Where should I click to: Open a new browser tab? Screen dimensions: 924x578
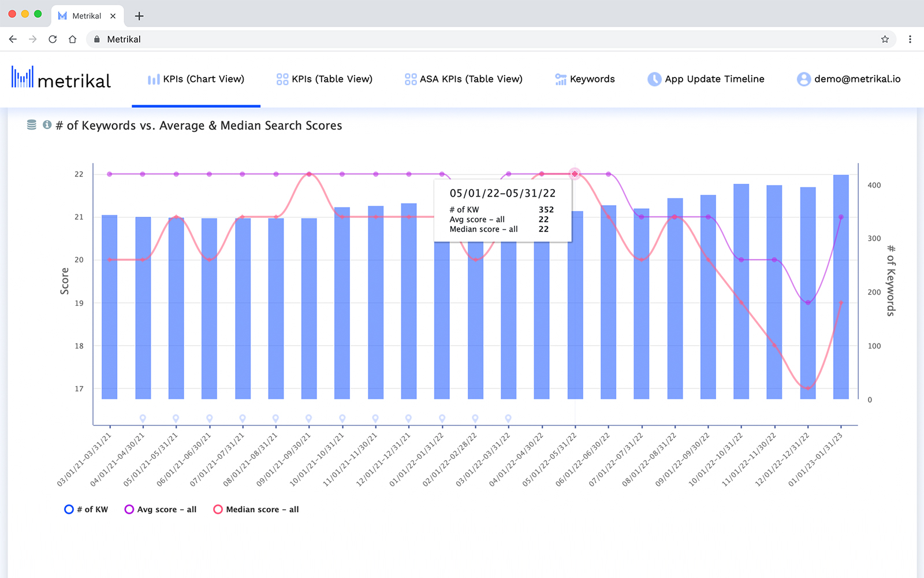click(x=139, y=16)
